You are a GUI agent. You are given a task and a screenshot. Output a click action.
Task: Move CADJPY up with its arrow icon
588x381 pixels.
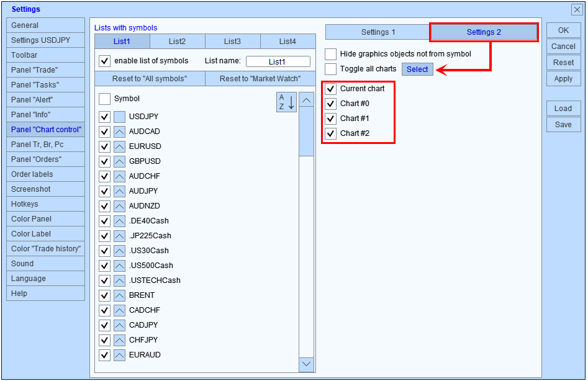point(120,326)
